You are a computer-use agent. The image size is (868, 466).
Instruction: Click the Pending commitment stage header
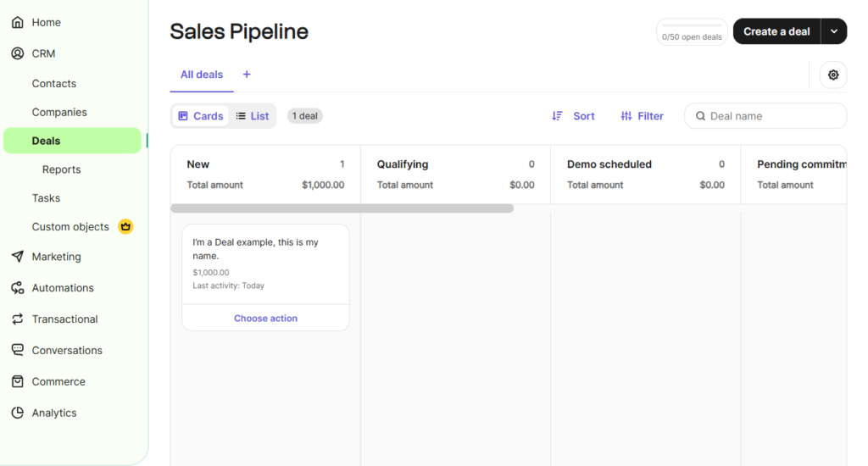coord(802,164)
